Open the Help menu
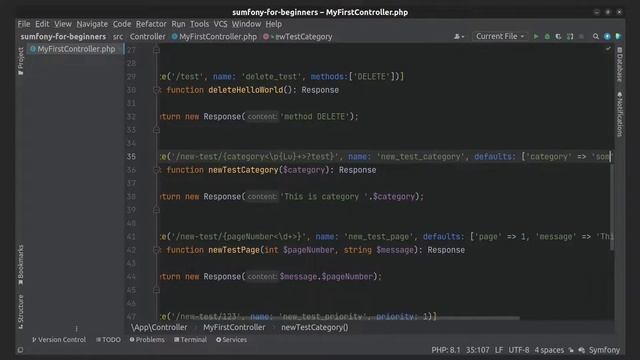Image resolution: width=640 pixels, height=360 pixels. tap(273, 24)
